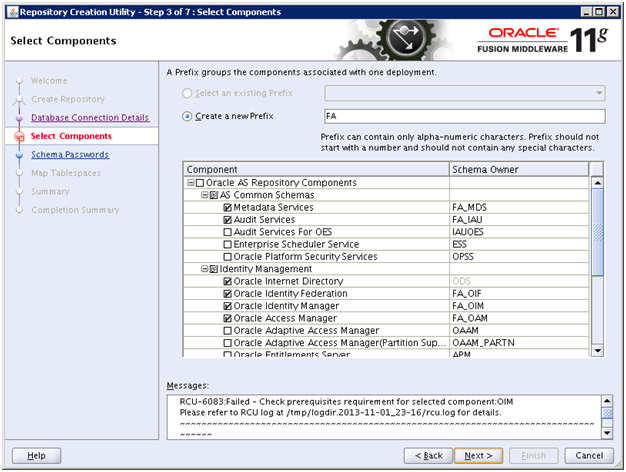
Task: Click the Database Connection Details step marker dot
Action: 19,118
